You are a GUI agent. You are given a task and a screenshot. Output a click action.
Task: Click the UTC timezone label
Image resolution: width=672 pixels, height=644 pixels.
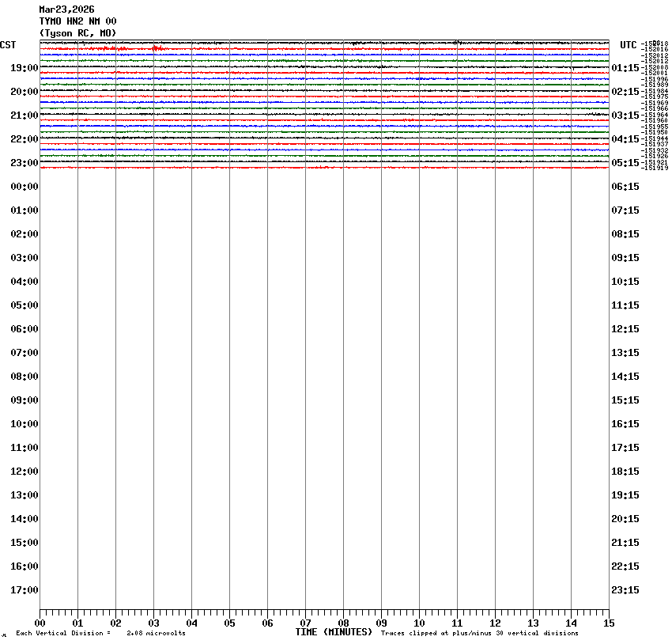[628, 44]
